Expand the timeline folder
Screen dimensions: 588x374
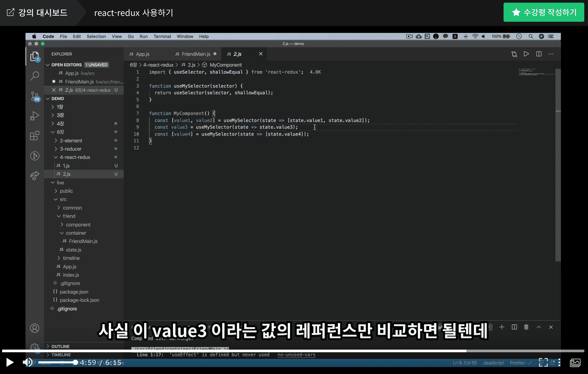pos(71,258)
